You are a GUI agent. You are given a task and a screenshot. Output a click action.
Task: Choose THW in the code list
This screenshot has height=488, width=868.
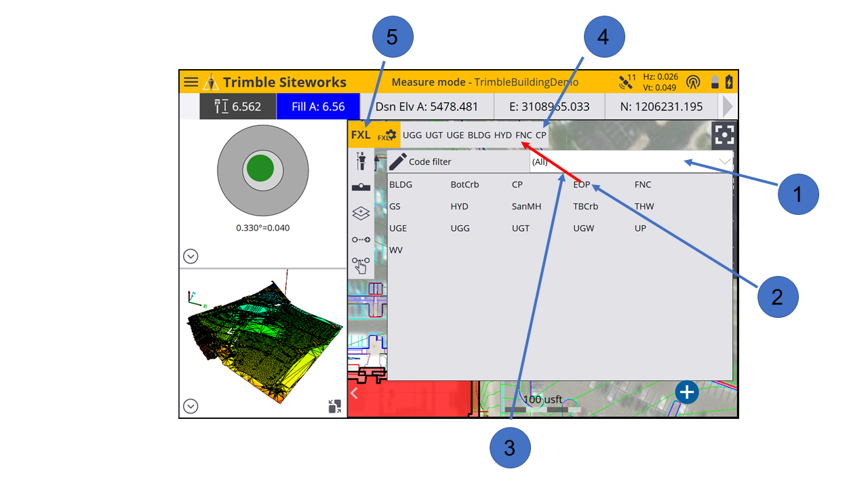pos(644,206)
